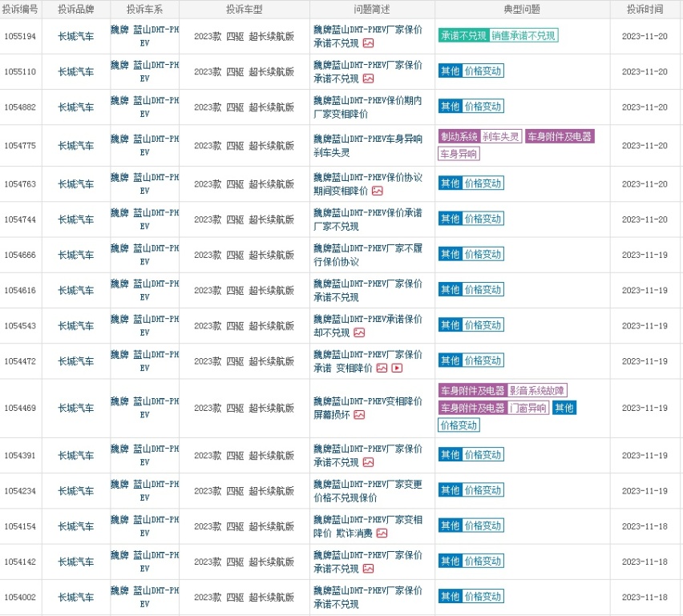
Task: Open the 厂家不履行保价协议 complaint description
Action: [368, 255]
